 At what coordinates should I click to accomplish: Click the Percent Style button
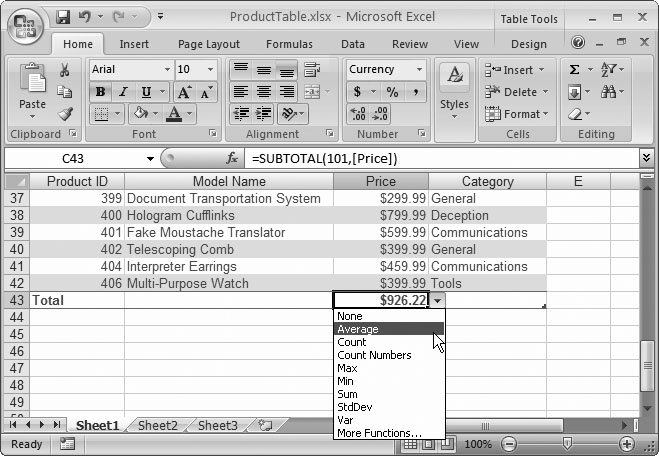(x=392, y=92)
